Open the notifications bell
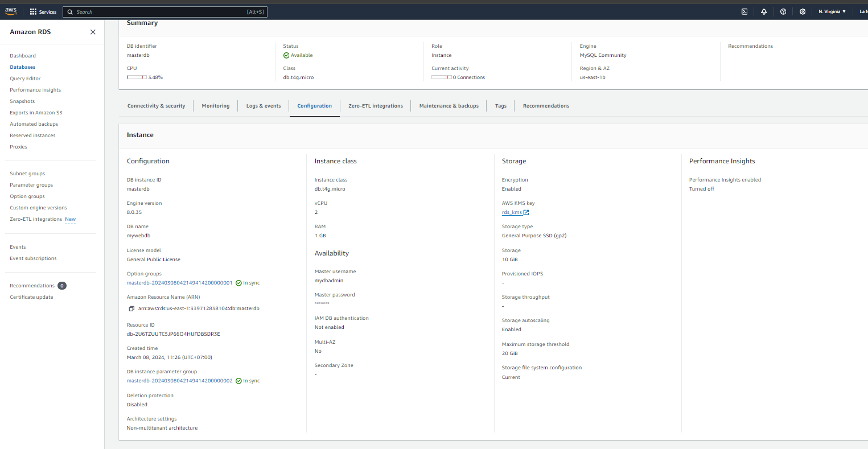This screenshot has width=868, height=449. [x=764, y=12]
